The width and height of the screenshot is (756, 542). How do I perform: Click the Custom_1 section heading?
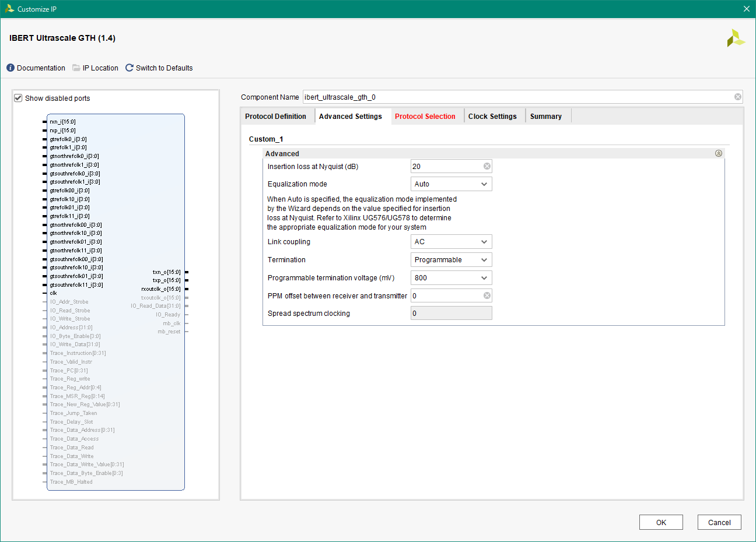point(266,139)
